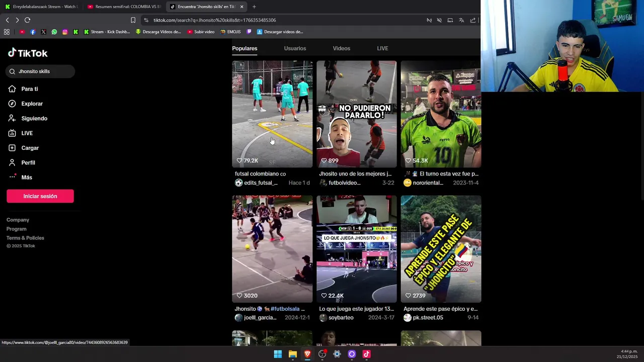Viewport: 644px width, 362px height.
Task: Click the #futbolsala hashtag
Action: (x=285, y=309)
